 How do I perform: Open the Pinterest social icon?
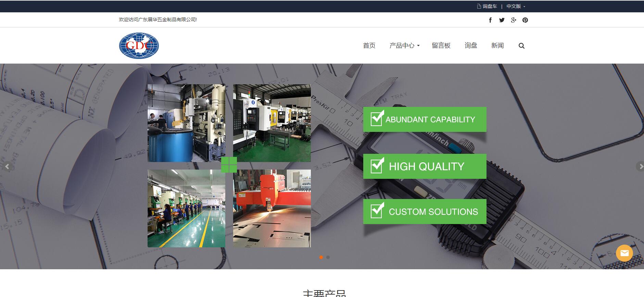[x=525, y=20]
